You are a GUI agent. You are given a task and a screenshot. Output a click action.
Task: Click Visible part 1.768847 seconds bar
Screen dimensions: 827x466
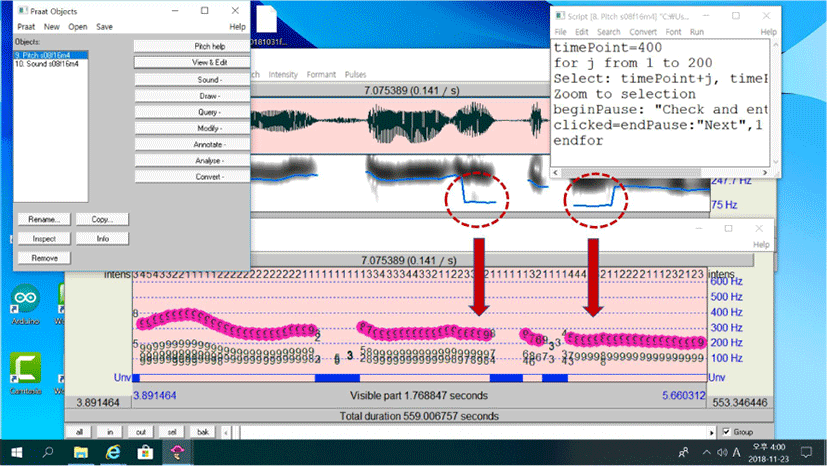pos(419,396)
